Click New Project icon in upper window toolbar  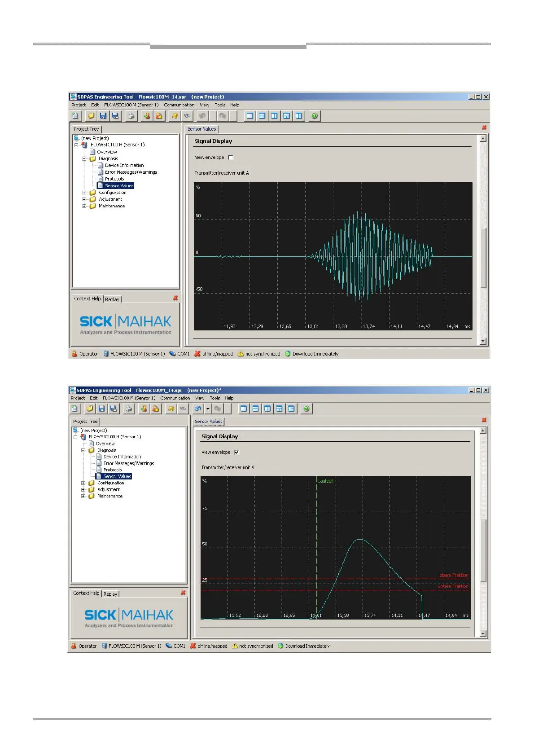pyautogui.click(x=75, y=116)
